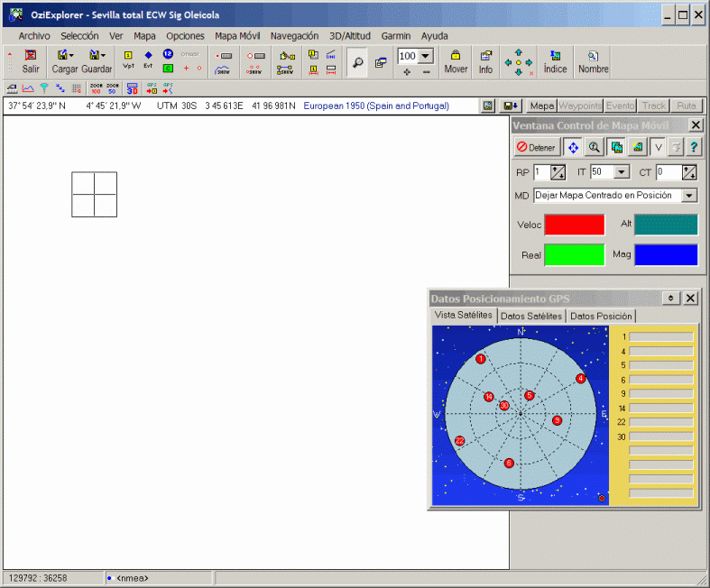Toggle the blue arrows map-centering button
This screenshot has width=710, height=588.
click(x=573, y=147)
